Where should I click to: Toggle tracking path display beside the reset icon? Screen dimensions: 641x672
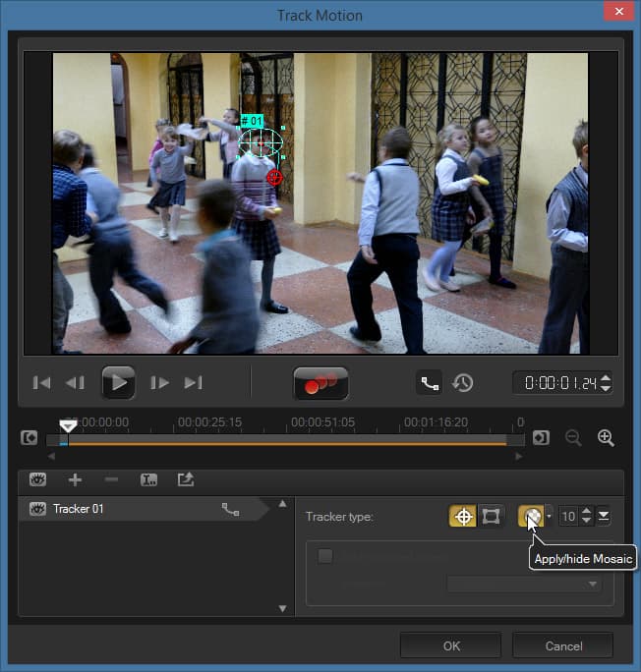click(x=430, y=383)
